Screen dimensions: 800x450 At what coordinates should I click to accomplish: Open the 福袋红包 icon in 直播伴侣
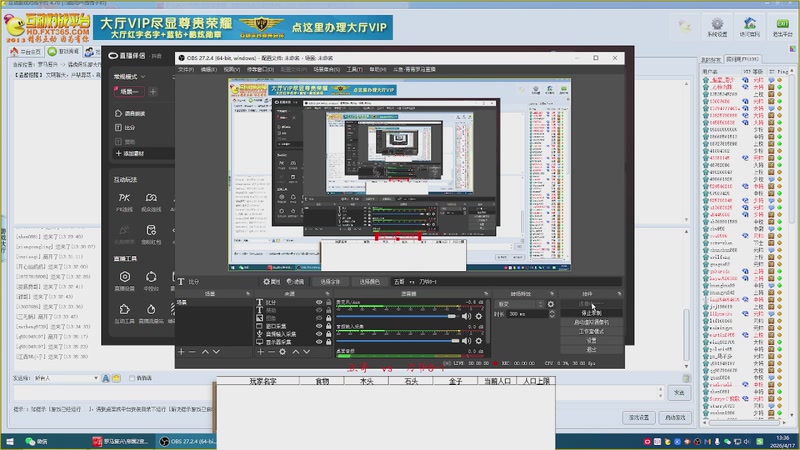151,235
